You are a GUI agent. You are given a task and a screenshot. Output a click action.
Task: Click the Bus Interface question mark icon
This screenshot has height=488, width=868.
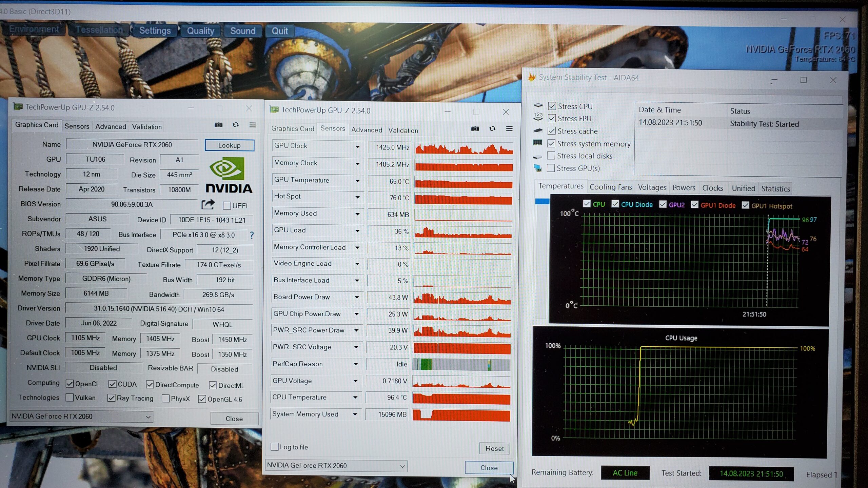point(252,235)
